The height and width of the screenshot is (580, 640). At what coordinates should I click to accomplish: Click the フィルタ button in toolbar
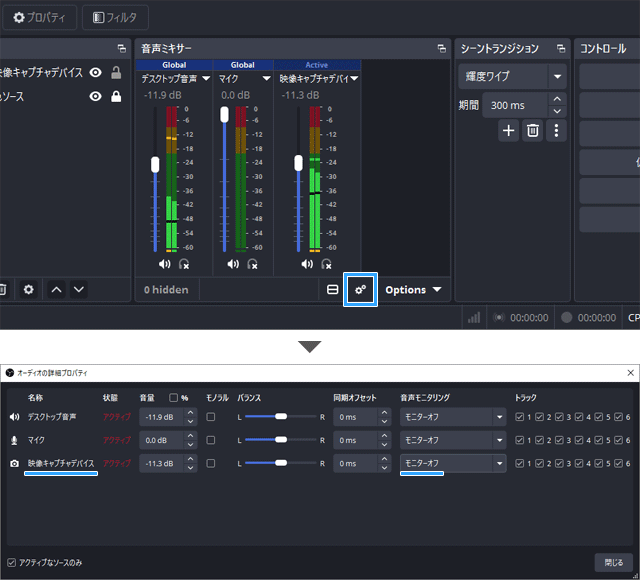click(116, 17)
